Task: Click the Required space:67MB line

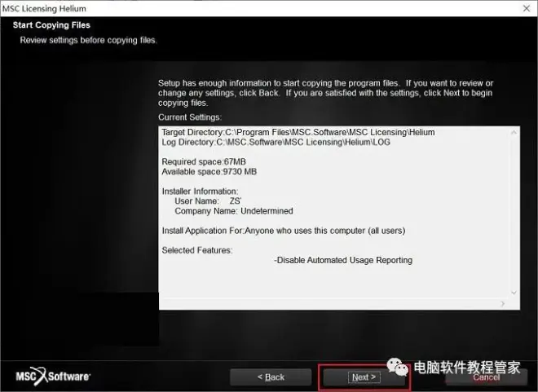Action: pyautogui.click(x=204, y=162)
